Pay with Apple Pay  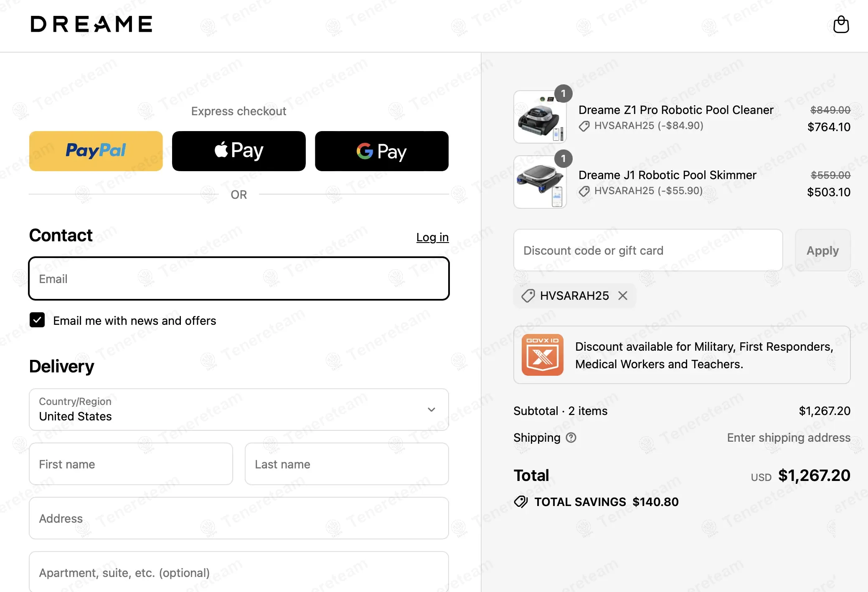239,151
